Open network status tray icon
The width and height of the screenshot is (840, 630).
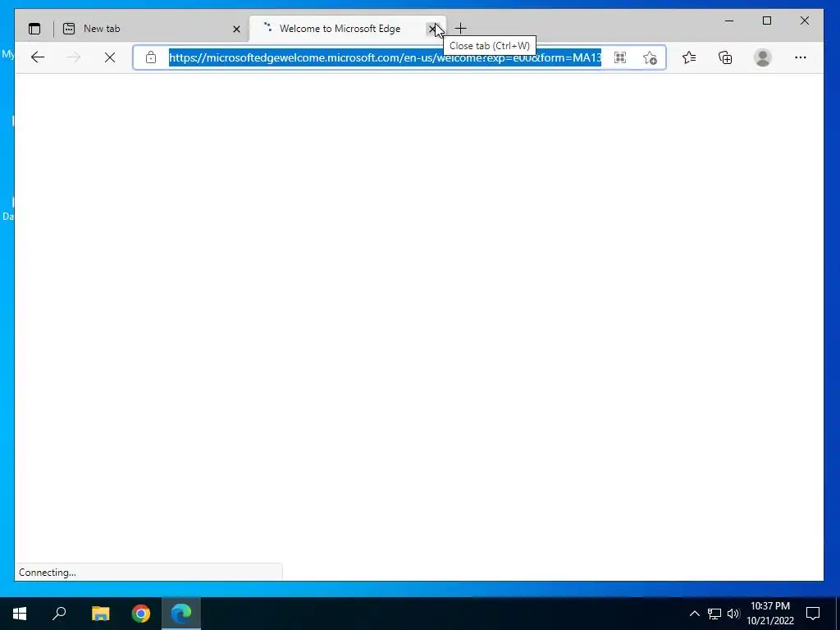[x=714, y=614]
